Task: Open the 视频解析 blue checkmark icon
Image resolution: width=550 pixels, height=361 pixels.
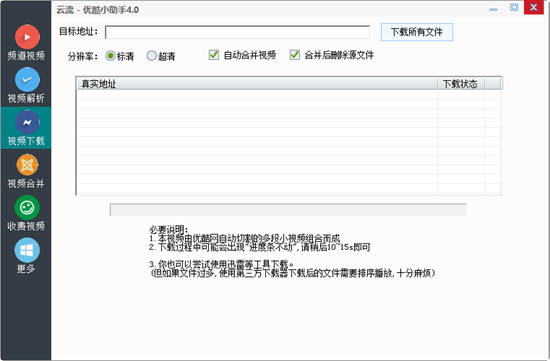Action: click(x=27, y=80)
